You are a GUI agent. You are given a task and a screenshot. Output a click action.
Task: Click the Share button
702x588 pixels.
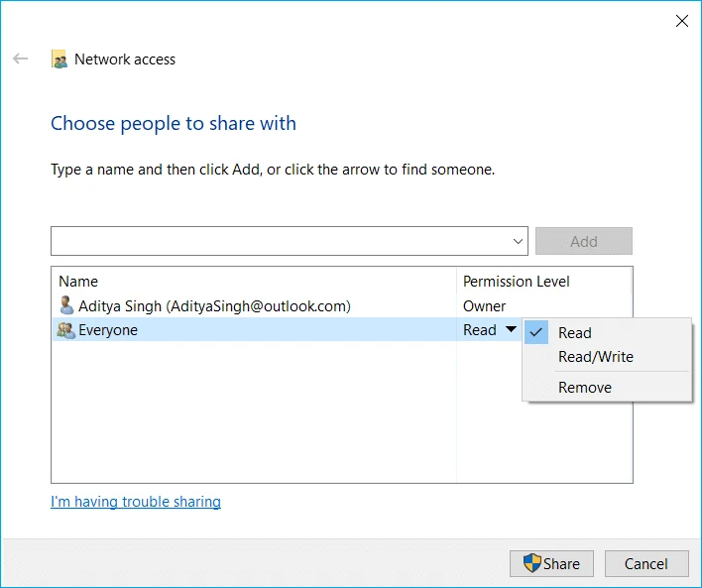[x=551, y=563]
